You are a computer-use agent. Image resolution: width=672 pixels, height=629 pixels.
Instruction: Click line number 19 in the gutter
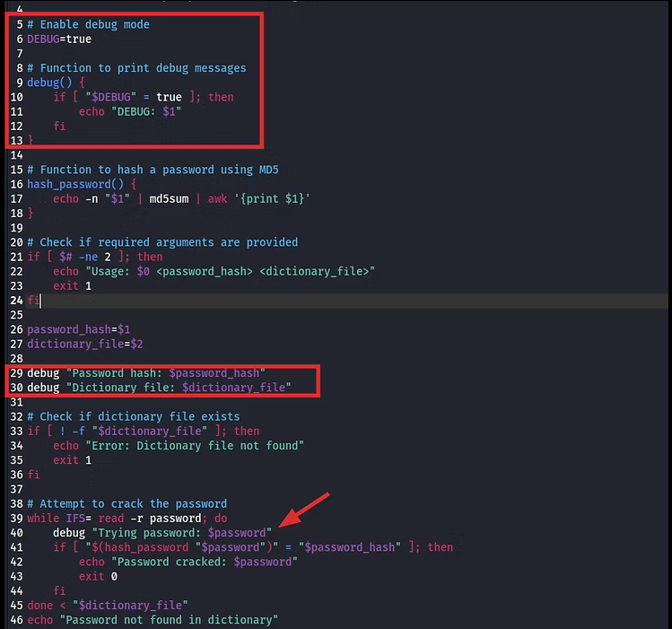[x=17, y=228]
